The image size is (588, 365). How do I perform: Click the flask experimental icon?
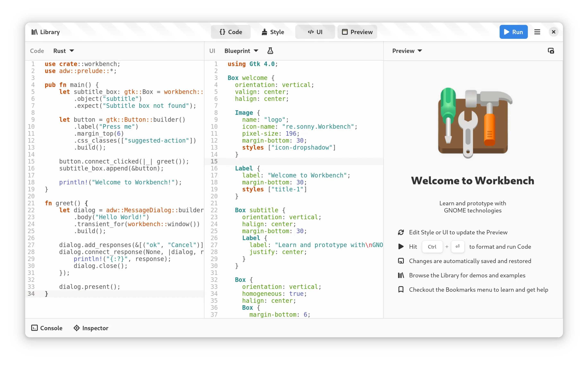click(270, 51)
